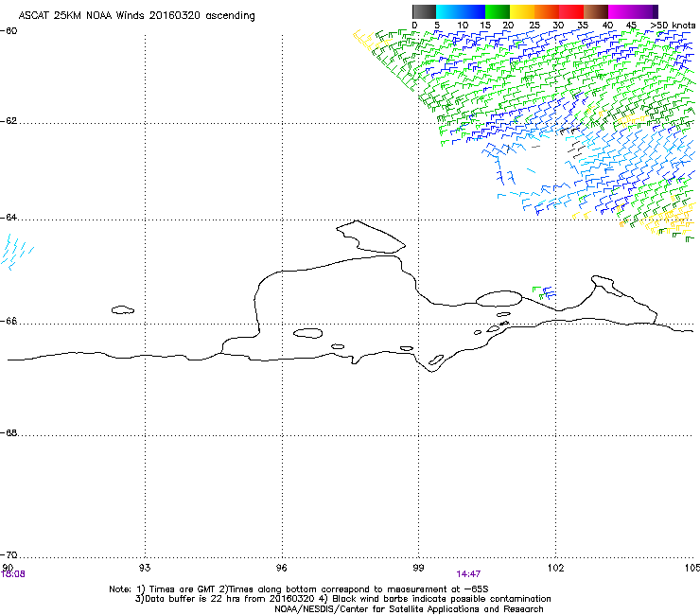The width and height of the screenshot is (700, 615).
Task: Click the 'Data buffer is 22 hrs' note
Action: (342, 599)
